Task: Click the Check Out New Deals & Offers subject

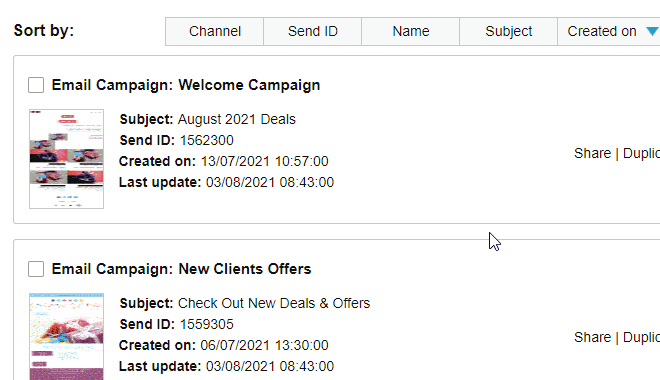Action: point(274,303)
